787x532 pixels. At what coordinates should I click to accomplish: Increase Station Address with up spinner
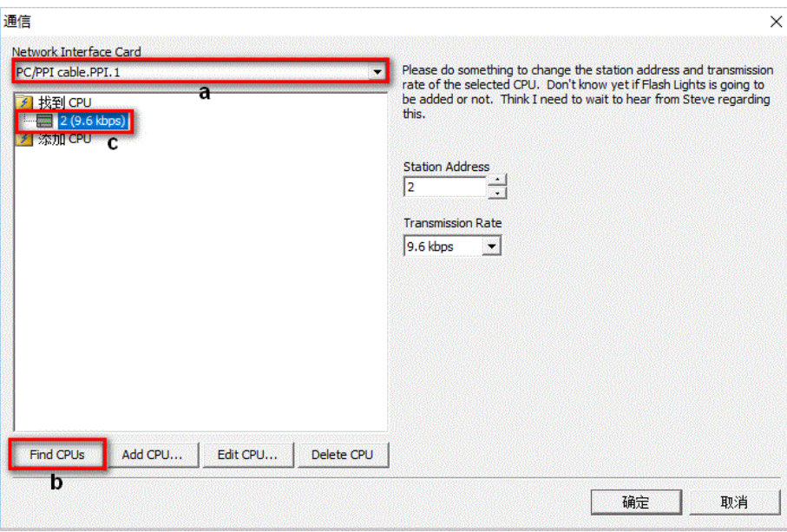(x=497, y=180)
